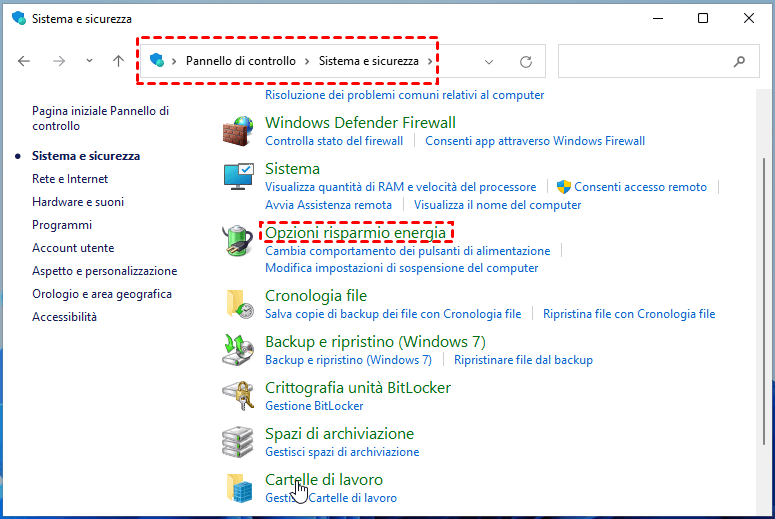Click blue Backup e ripristino (Windows 7) sublink
This screenshot has height=519, width=775.
click(x=348, y=360)
